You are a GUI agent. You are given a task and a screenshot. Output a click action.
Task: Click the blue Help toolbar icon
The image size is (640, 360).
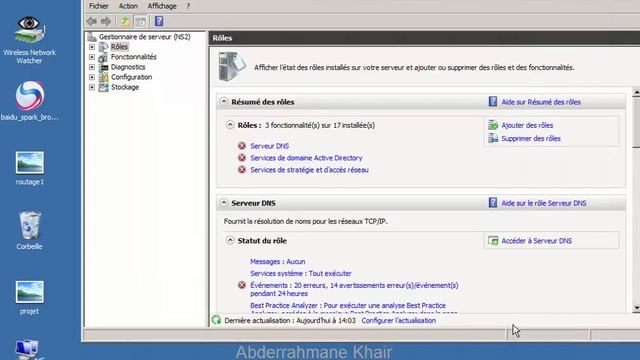tap(159, 21)
